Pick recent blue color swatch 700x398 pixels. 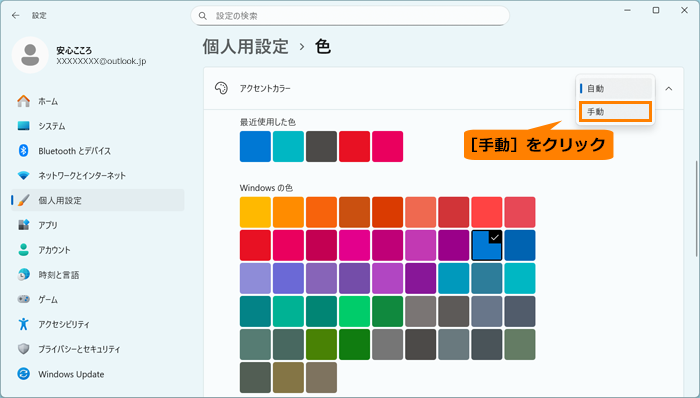(255, 146)
